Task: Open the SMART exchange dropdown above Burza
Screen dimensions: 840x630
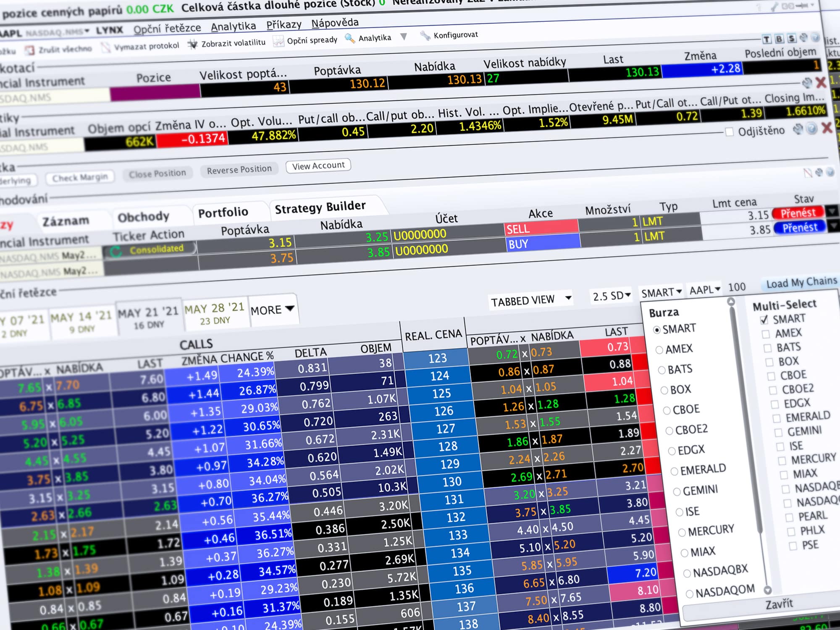Action: [x=661, y=292]
